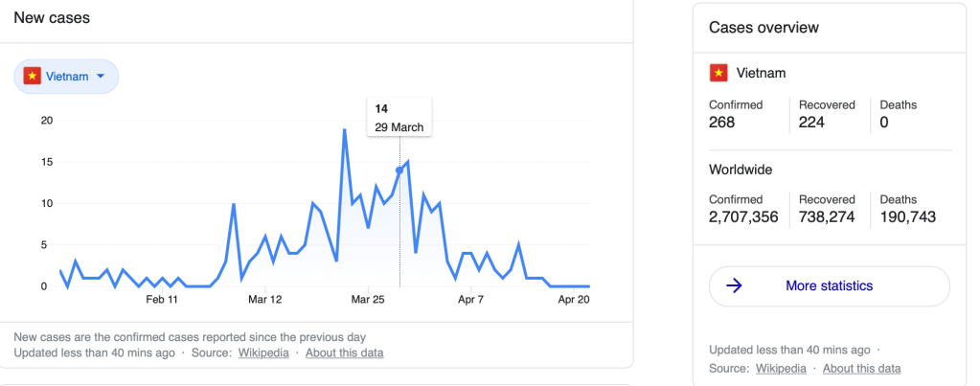Click the Vietnam flag icon in chart selector
This screenshot has width=980, height=386.
(x=31, y=77)
